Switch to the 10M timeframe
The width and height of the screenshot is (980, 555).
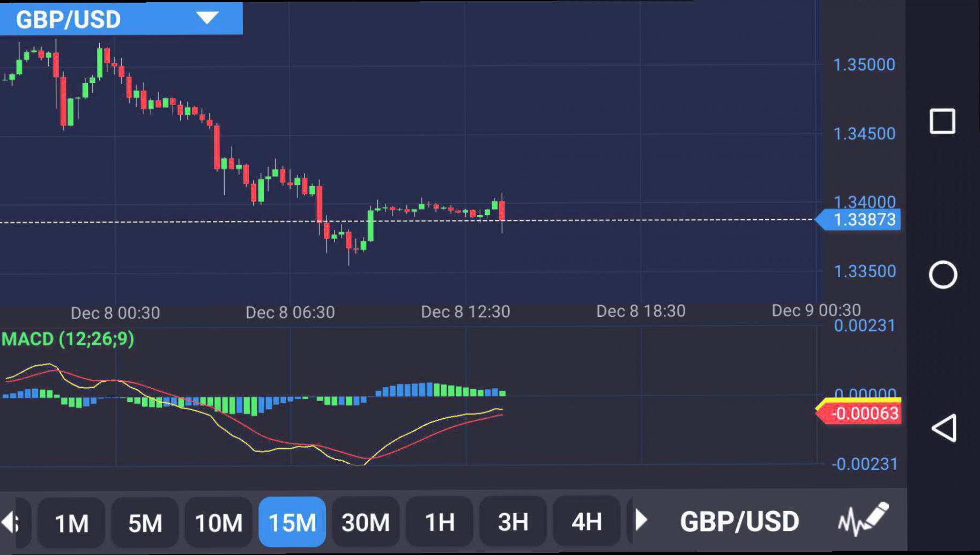tap(218, 522)
